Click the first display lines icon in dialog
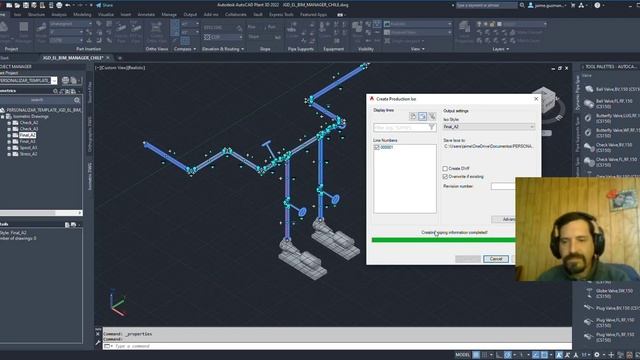Screen dimensions: 640x360 [x=413, y=117]
